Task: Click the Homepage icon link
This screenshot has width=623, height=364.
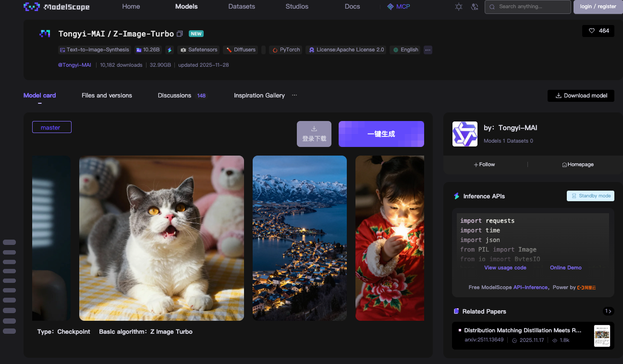Action: click(578, 165)
